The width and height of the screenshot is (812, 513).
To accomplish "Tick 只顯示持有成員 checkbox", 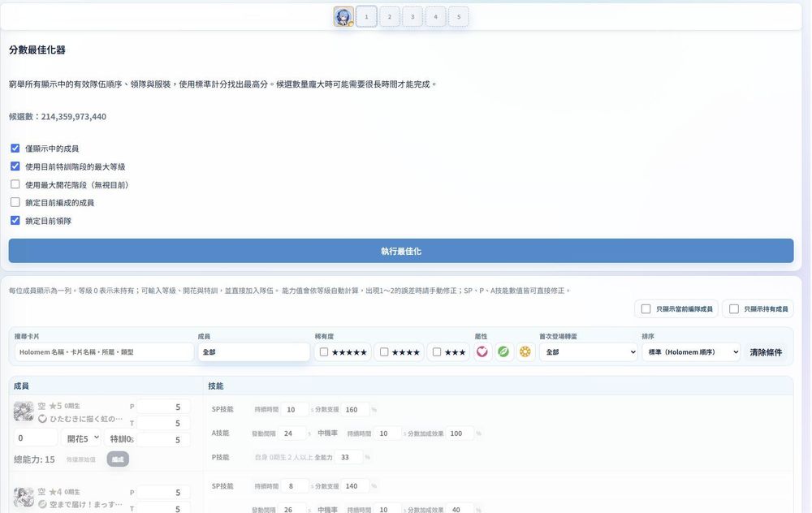I will click(x=734, y=309).
